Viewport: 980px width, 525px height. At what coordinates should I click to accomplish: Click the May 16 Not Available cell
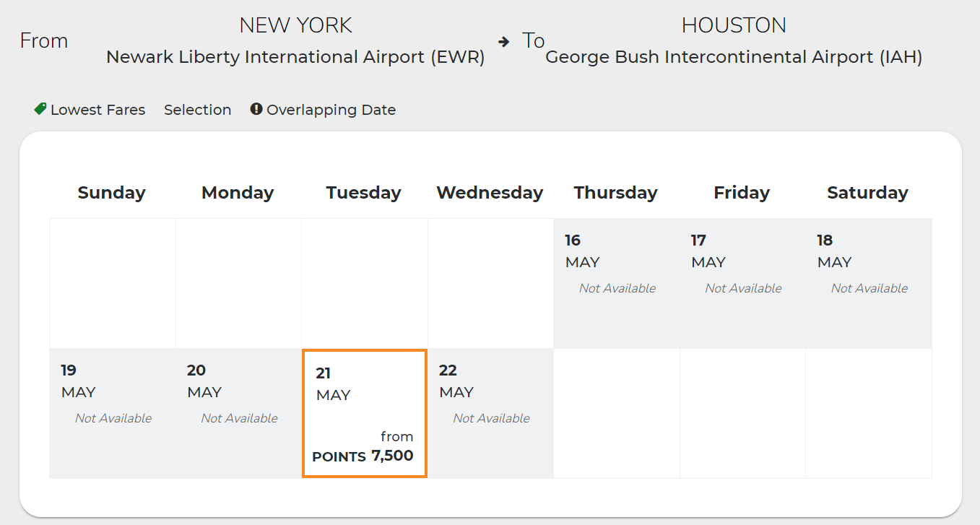click(x=616, y=283)
